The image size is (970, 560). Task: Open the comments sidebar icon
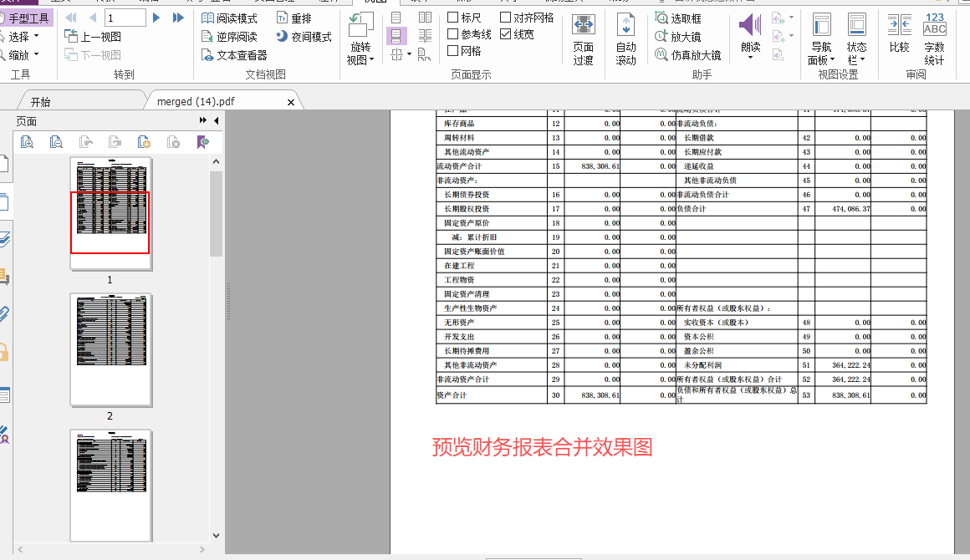click(x=4, y=277)
